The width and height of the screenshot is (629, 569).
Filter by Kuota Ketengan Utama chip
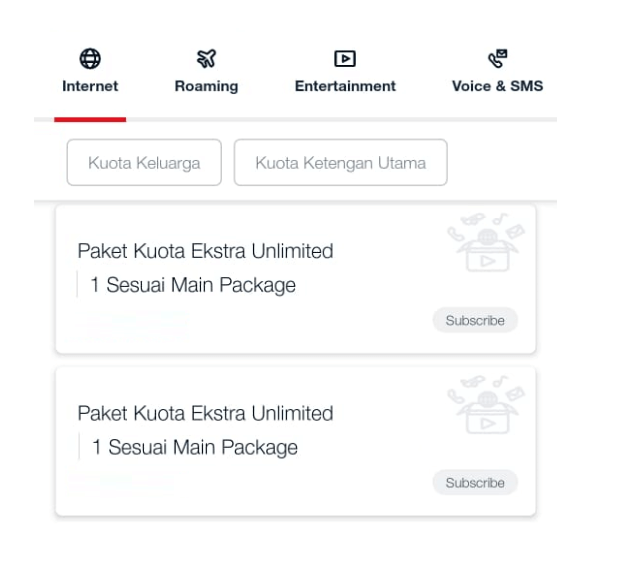click(x=341, y=163)
